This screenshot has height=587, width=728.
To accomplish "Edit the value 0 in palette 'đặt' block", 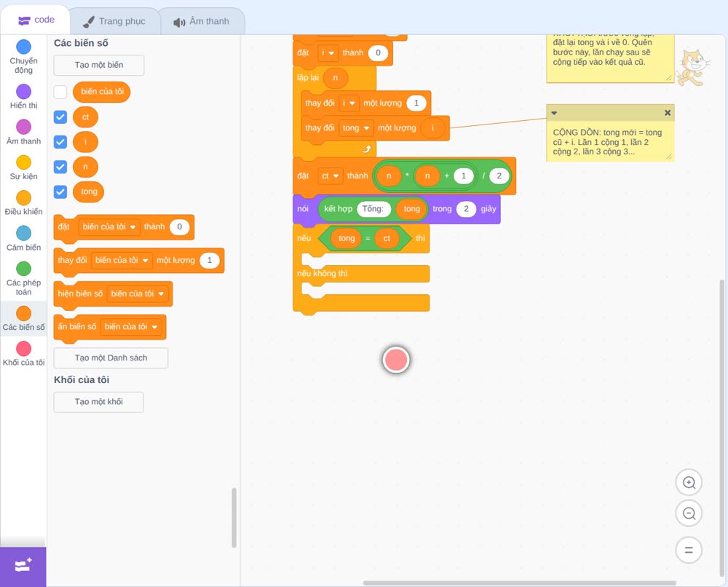I will click(x=179, y=227).
